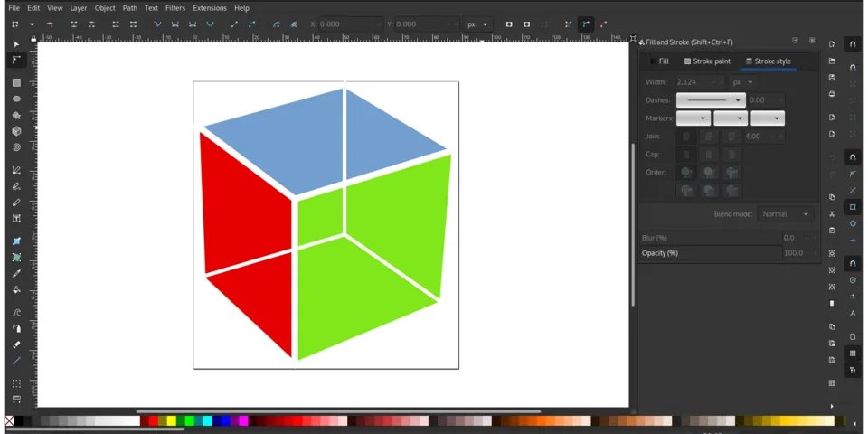Viewport: 868px width, 434px height.
Task: Choose the Butt cap button
Action: pyautogui.click(x=686, y=155)
